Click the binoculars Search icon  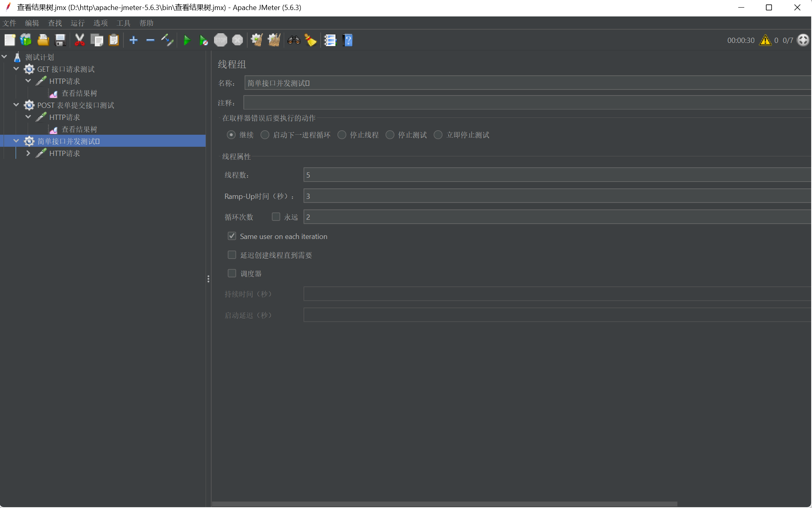pos(294,40)
